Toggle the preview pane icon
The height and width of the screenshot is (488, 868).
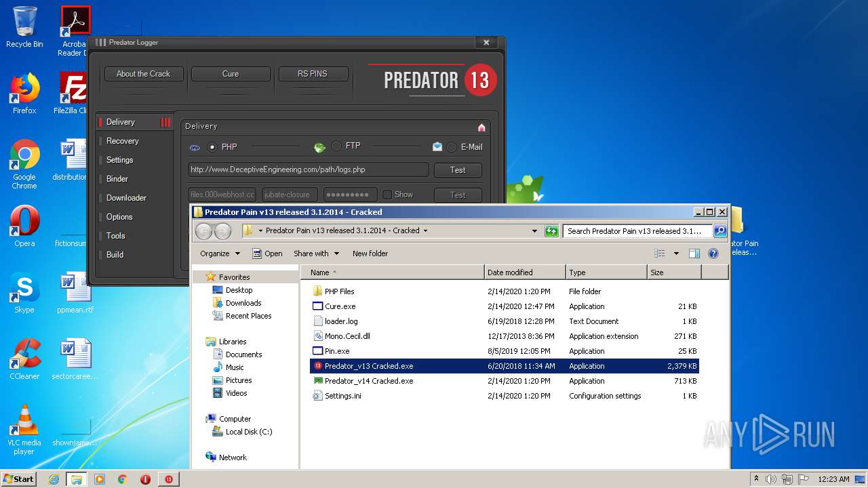click(x=694, y=253)
